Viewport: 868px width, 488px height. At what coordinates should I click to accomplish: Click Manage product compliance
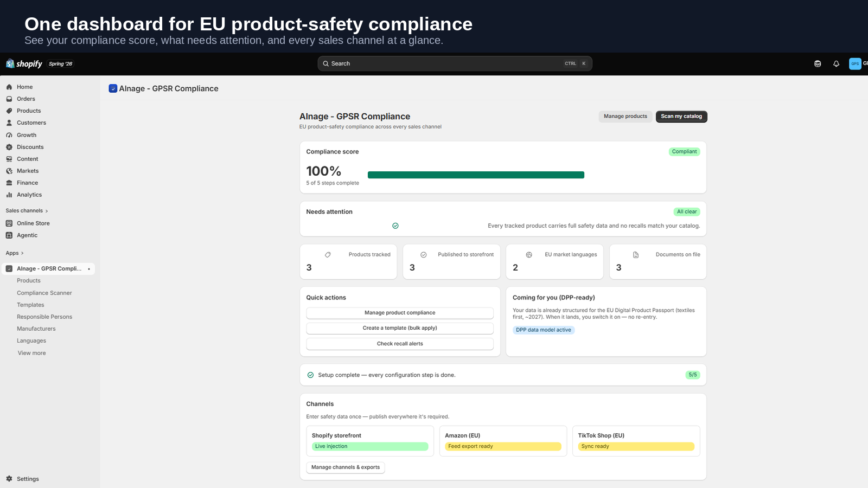coord(400,313)
